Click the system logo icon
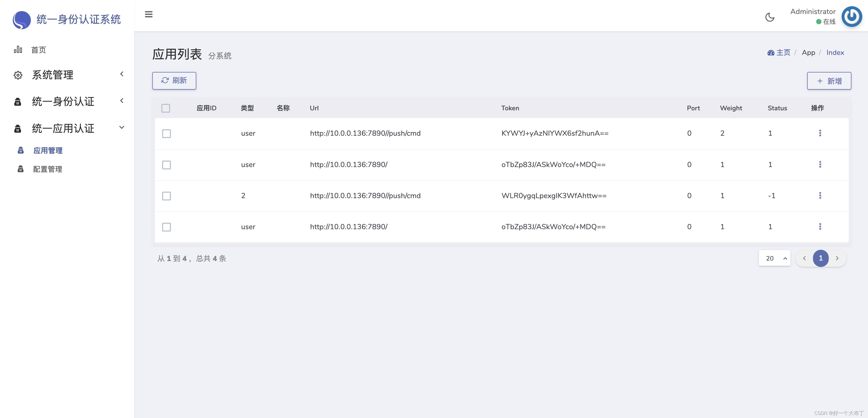868x418 pixels. [x=21, y=20]
